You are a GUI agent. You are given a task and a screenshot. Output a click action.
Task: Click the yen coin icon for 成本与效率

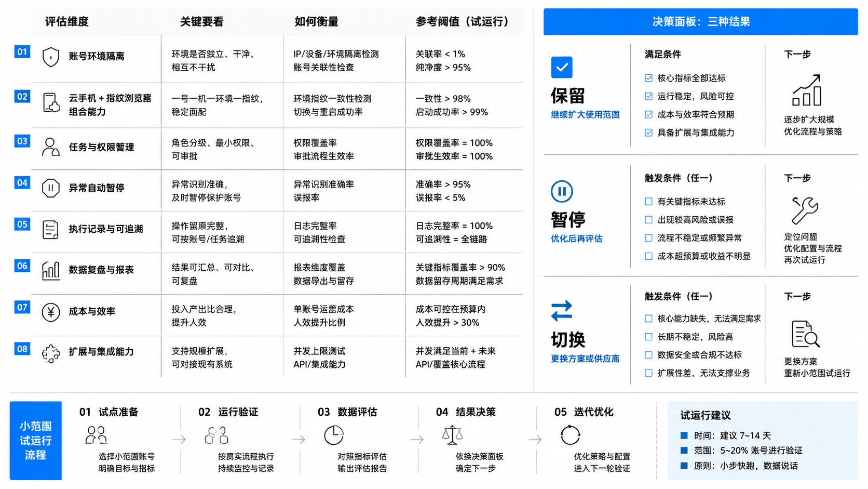click(50, 312)
